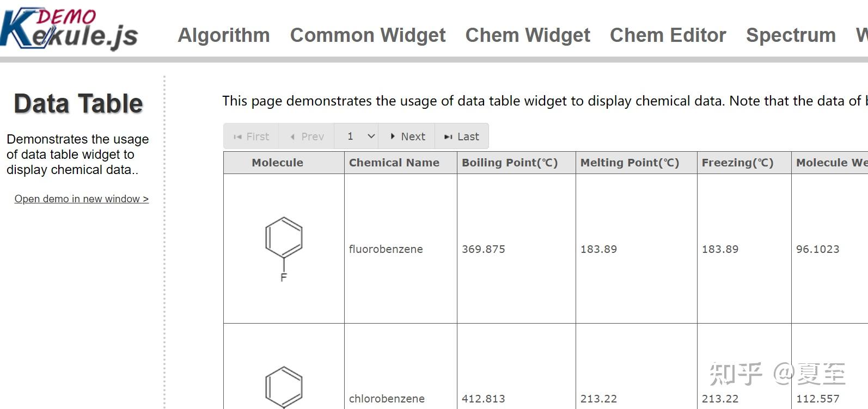Open the Chem Widget menu
The image size is (868, 409).
pos(527,35)
